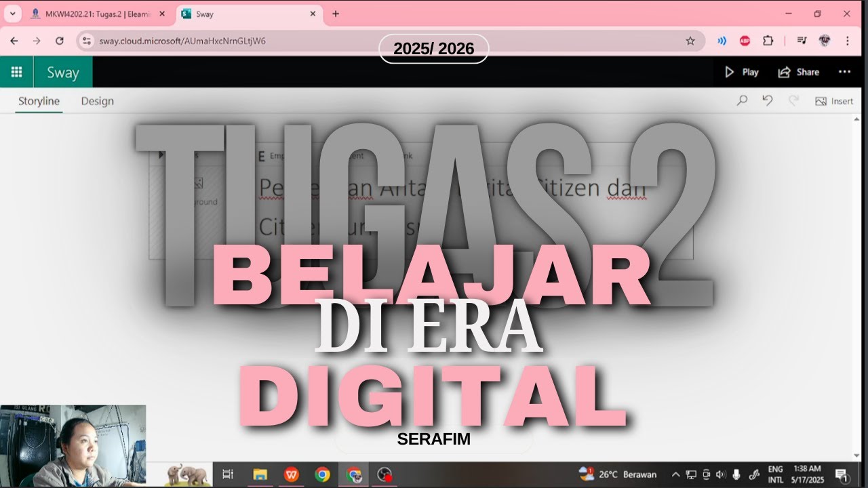Open the clock showing 1:38 AM
The width and height of the screenshot is (868, 488).
[806, 474]
